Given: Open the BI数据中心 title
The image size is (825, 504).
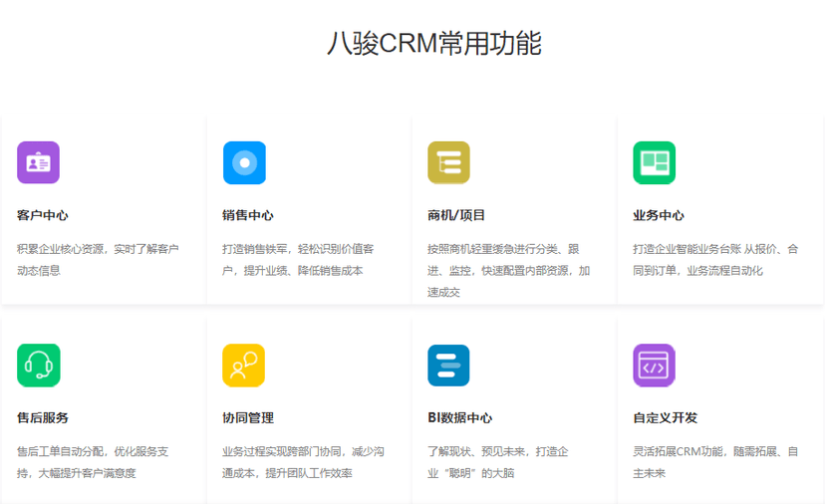Looking at the screenshot, I should [x=460, y=417].
